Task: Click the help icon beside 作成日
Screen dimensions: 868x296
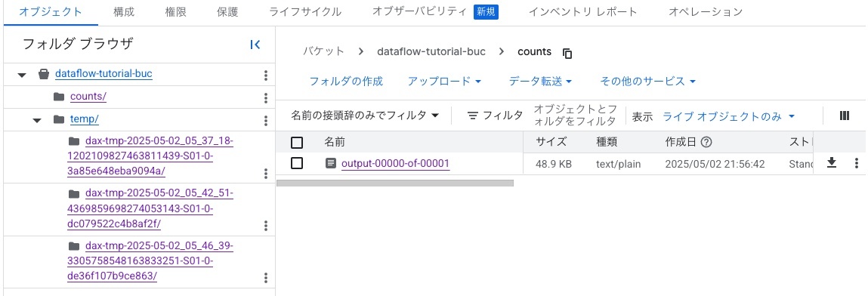Action: [706, 142]
